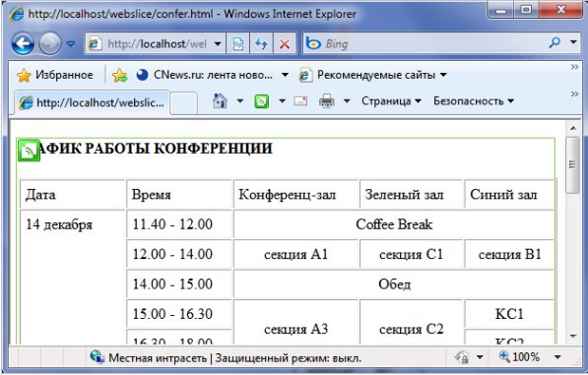
Task: Open search provider dropdown arrow
Action: click(573, 42)
